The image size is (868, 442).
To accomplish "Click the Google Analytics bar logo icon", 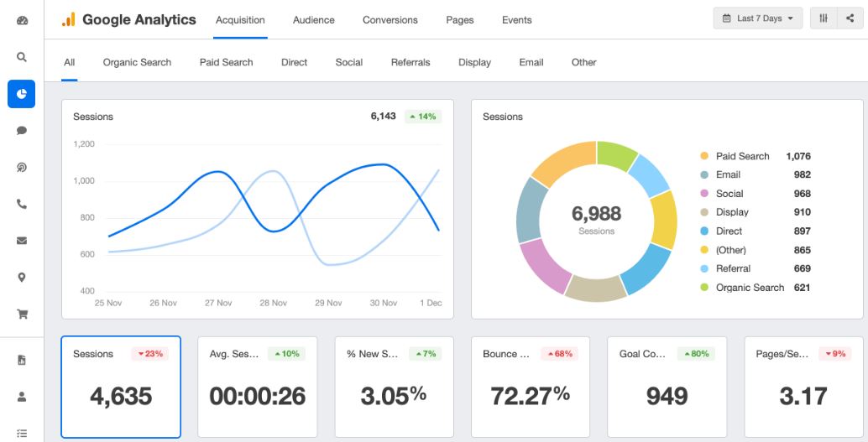I will [68, 20].
